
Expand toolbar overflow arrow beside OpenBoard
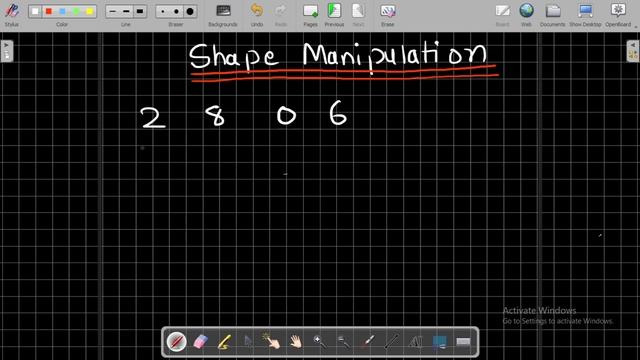[636, 27]
